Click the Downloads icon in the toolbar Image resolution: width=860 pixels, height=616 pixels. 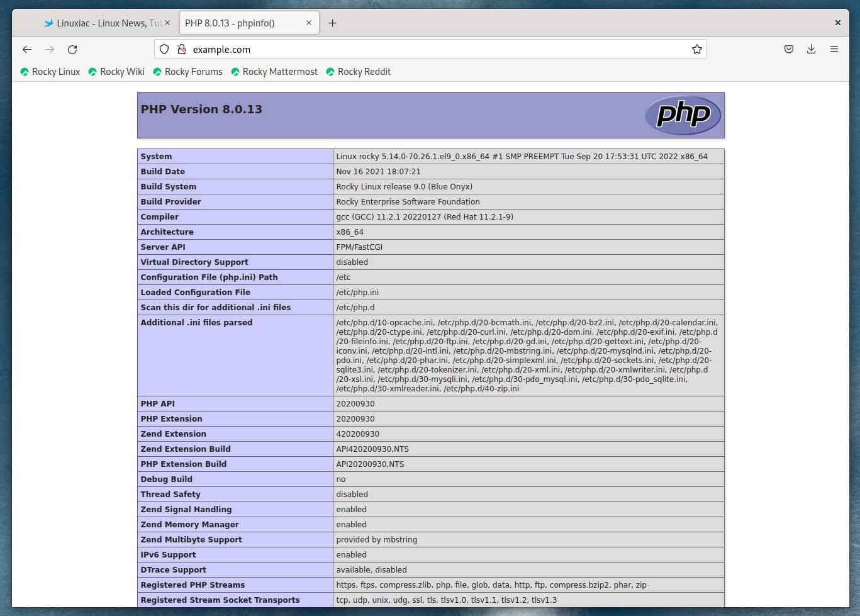pyautogui.click(x=811, y=49)
